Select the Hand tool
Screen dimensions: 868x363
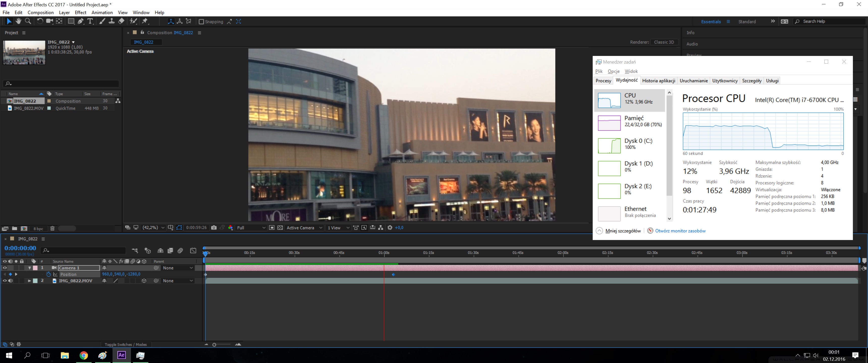tap(18, 21)
